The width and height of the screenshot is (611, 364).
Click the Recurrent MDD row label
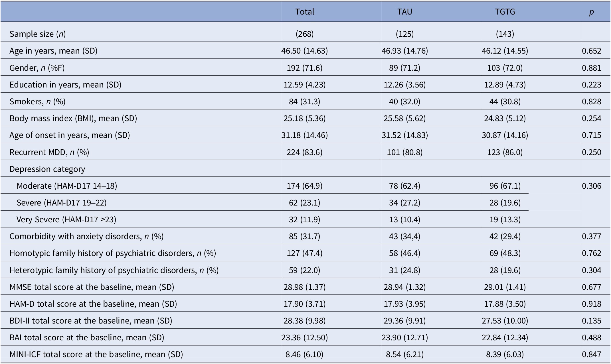tap(49, 152)
